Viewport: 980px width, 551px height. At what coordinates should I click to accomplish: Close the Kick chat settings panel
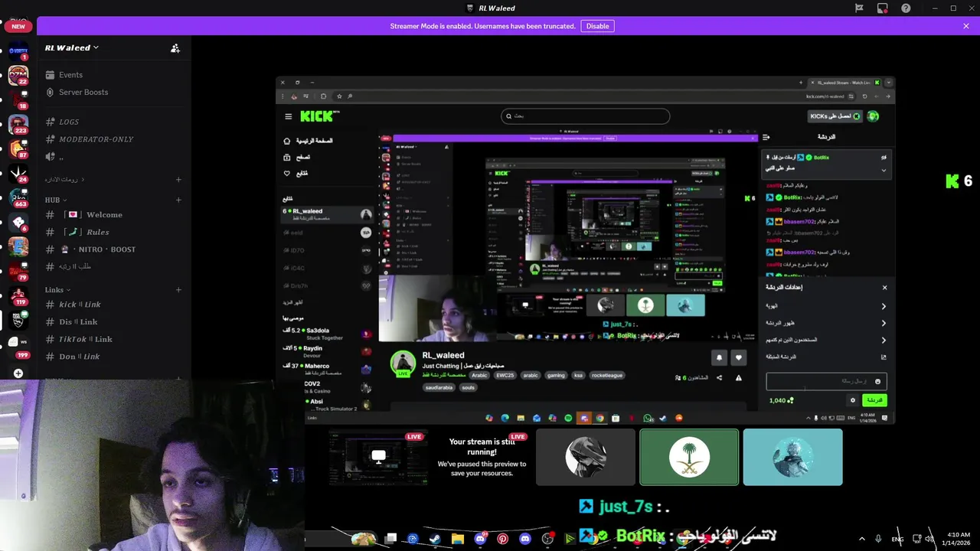click(884, 288)
